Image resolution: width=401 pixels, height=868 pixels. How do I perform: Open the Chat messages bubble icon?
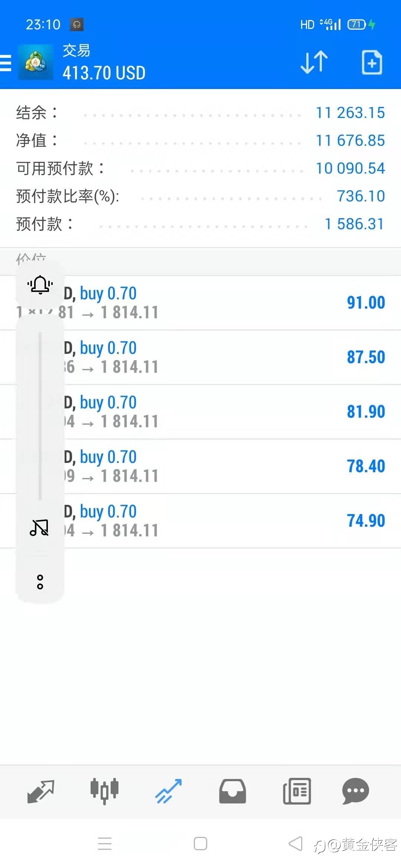click(355, 791)
